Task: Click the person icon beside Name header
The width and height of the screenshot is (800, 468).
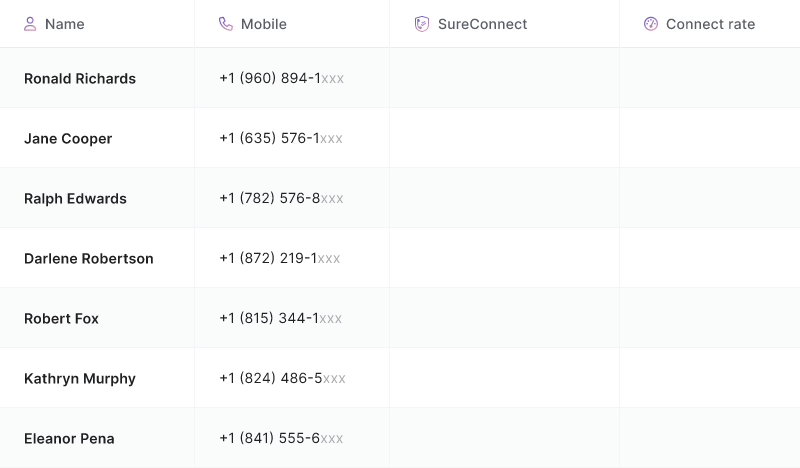Action: (30, 24)
